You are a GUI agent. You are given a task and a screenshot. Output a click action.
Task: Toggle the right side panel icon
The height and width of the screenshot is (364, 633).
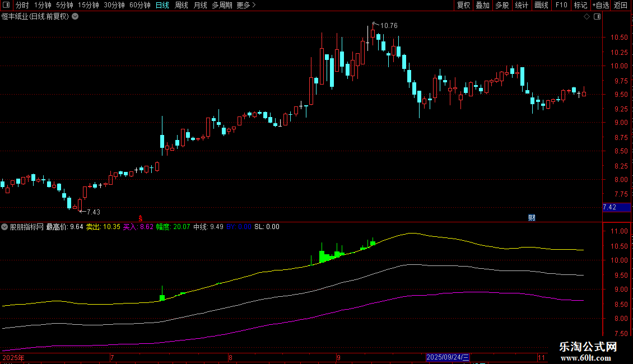597,17
